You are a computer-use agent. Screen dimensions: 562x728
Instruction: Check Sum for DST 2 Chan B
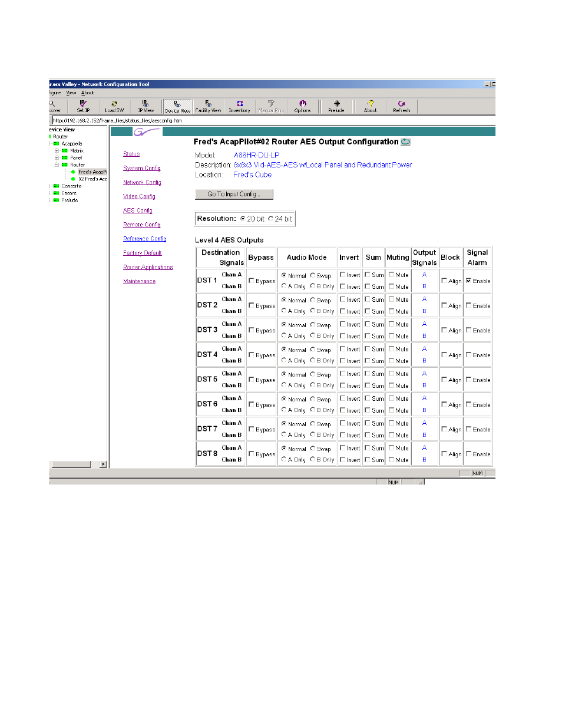click(368, 311)
